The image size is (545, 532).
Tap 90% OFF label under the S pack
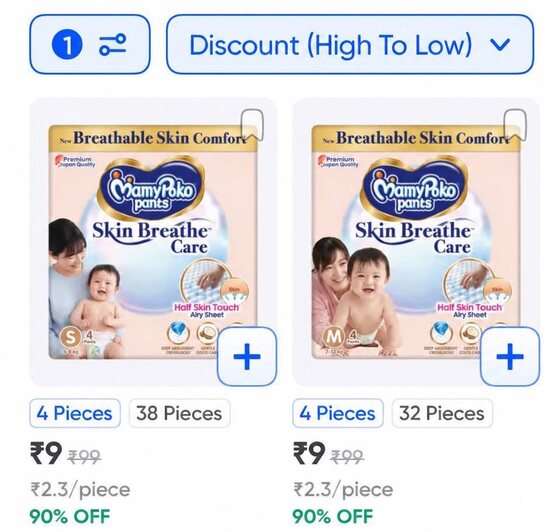pyautogui.click(x=70, y=516)
